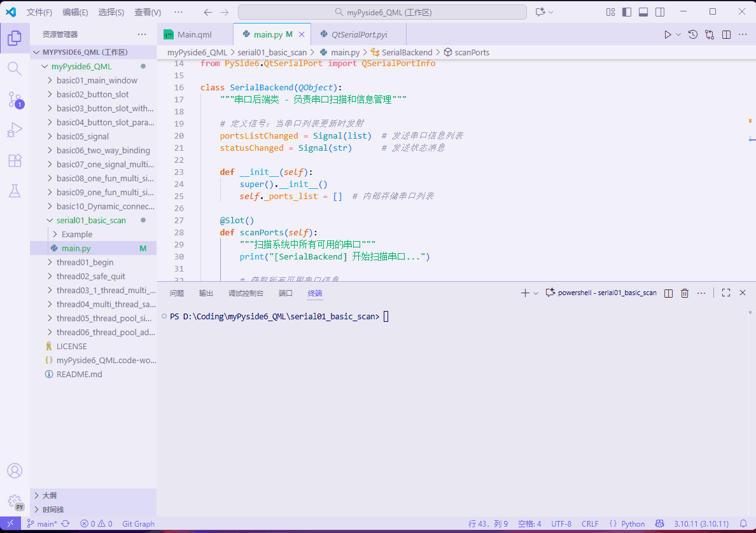Open Manage gear in activity bar

(x=15, y=502)
